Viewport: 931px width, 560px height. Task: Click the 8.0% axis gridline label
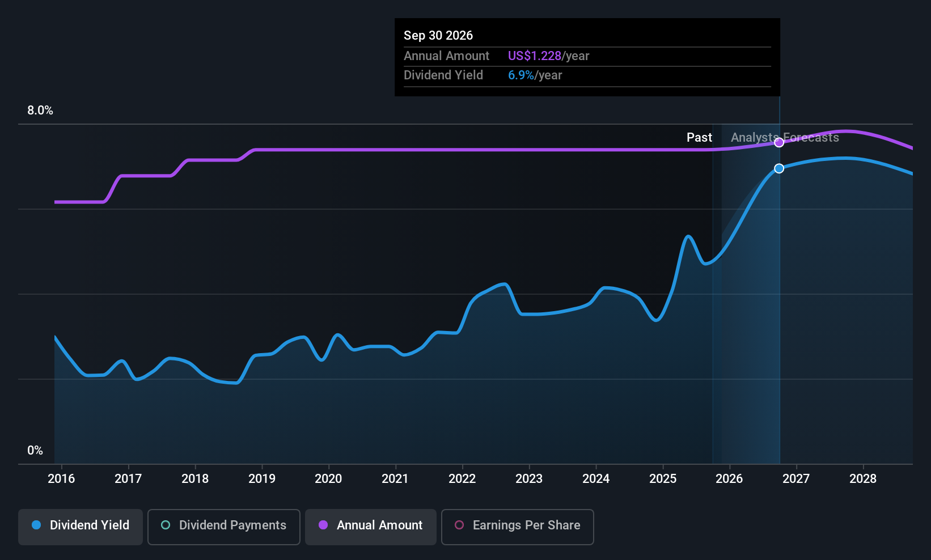40,111
